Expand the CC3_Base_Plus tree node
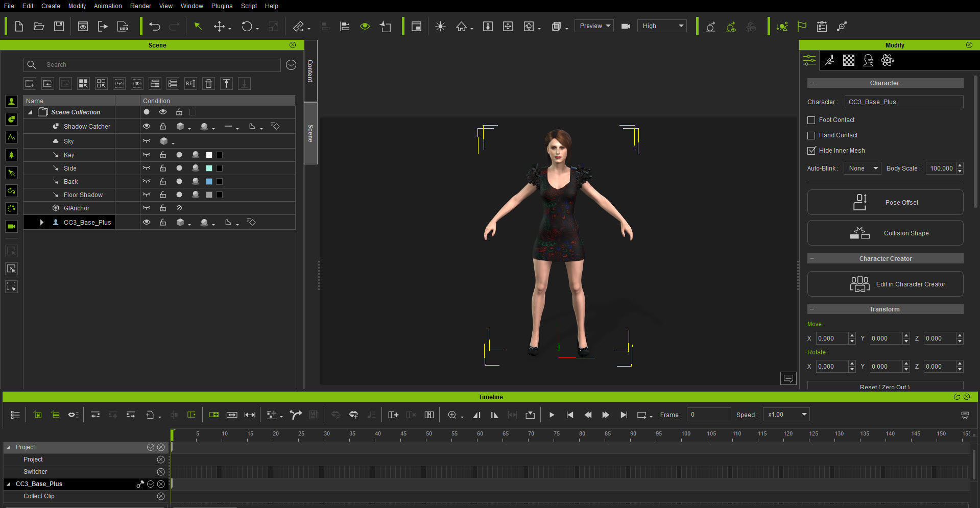980x508 pixels. pos(42,222)
